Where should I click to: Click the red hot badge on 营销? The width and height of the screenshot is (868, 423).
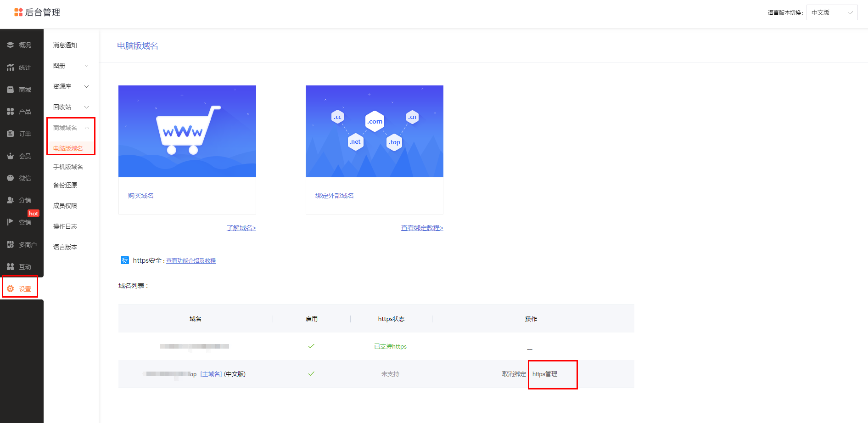point(34,214)
